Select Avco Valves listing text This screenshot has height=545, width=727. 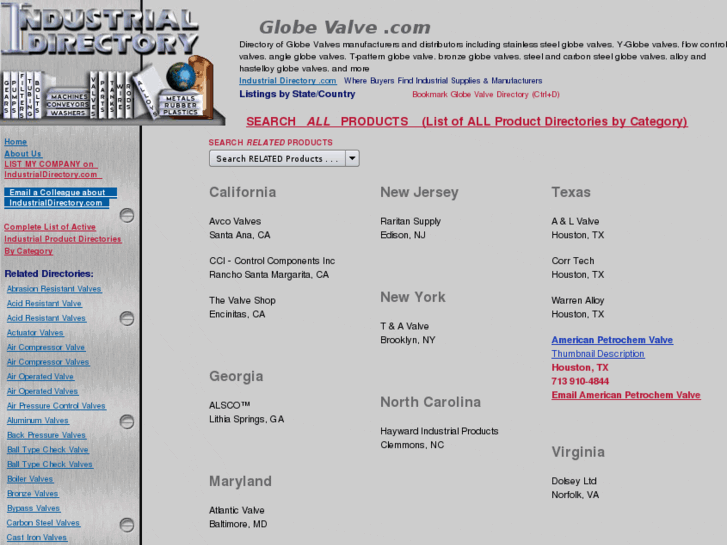[x=235, y=221]
